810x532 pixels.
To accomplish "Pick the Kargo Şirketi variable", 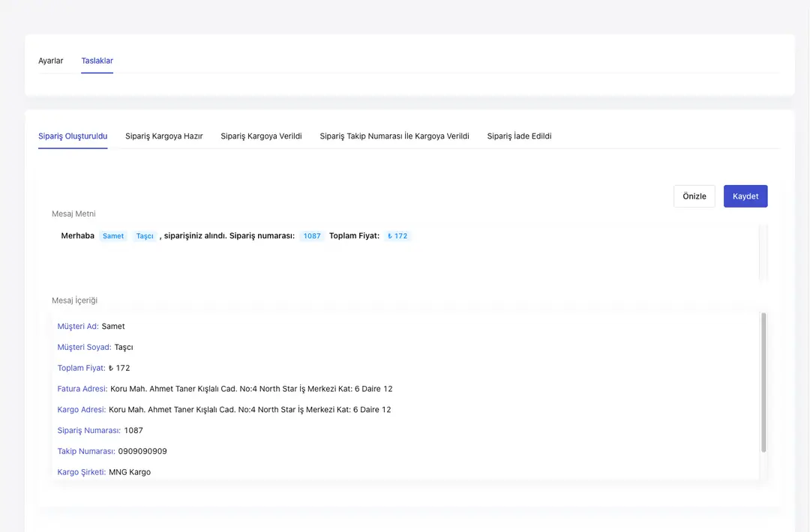I will coord(82,473).
